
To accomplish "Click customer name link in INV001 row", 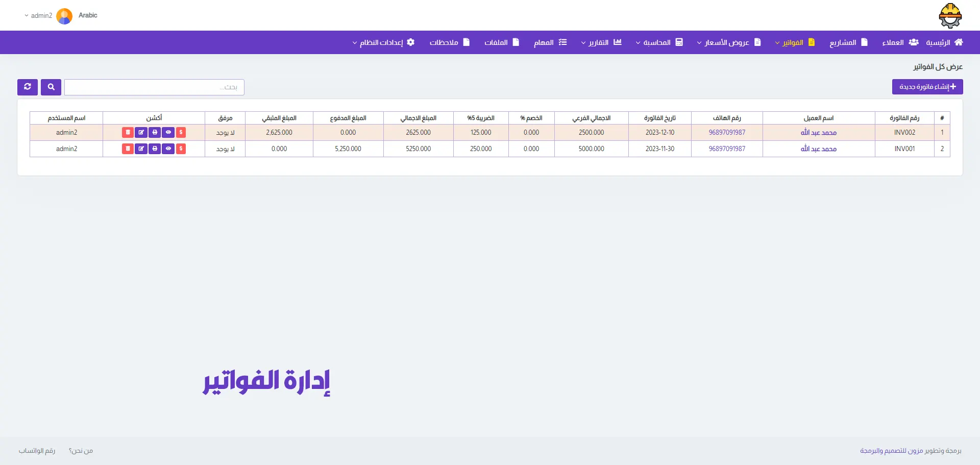I will (818, 149).
